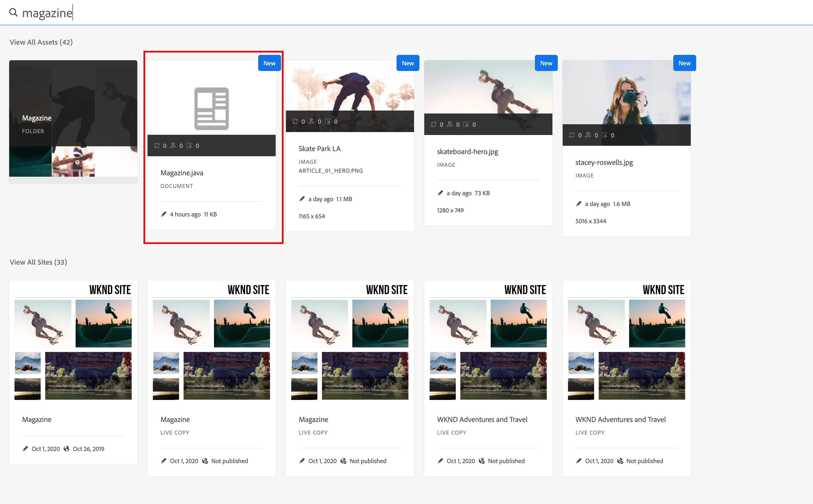This screenshot has height=504, width=813.
Task: Click the pencil icon on stacey-roswells.jpg card
Action: point(579,204)
